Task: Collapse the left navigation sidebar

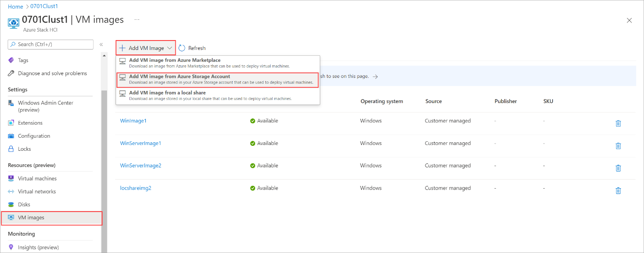Action: (101, 45)
